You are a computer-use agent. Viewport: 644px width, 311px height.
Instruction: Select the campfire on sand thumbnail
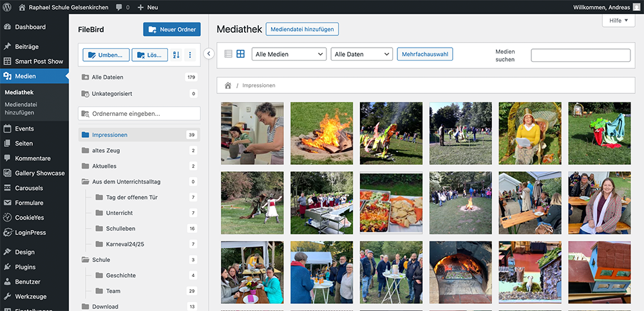[321, 133]
